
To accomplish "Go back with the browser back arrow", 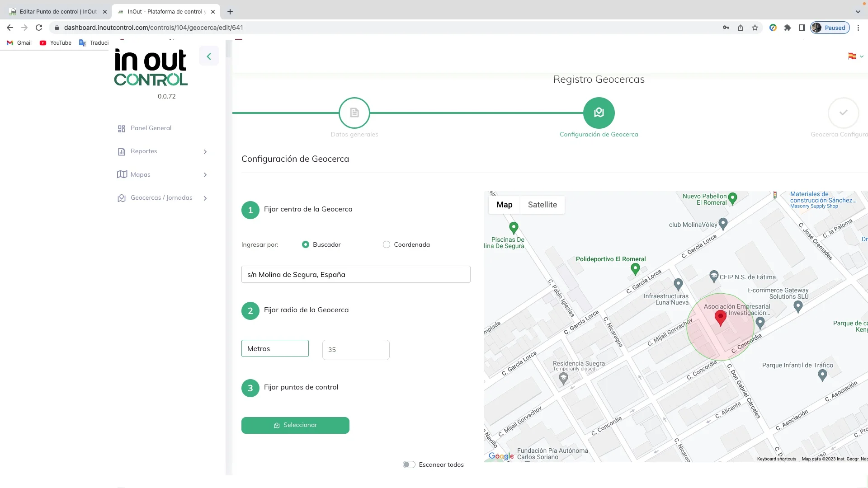I will pyautogui.click(x=10, y=28).
